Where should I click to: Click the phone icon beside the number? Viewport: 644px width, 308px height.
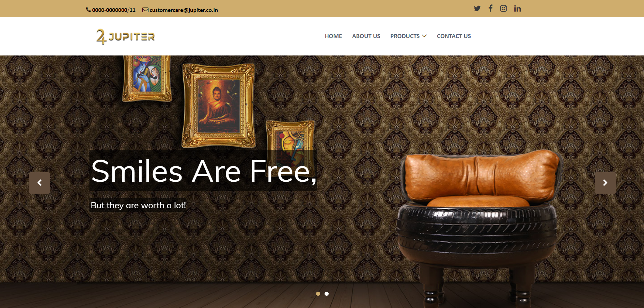tap(89, 10)
